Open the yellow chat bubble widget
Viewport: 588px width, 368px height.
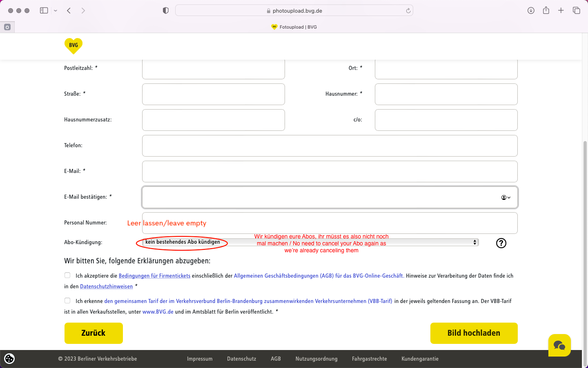pyautogui.click(x=559, y=346)
